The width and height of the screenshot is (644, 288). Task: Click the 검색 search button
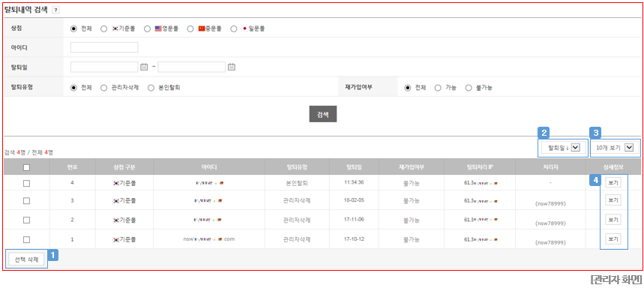(x=323, y=115)
